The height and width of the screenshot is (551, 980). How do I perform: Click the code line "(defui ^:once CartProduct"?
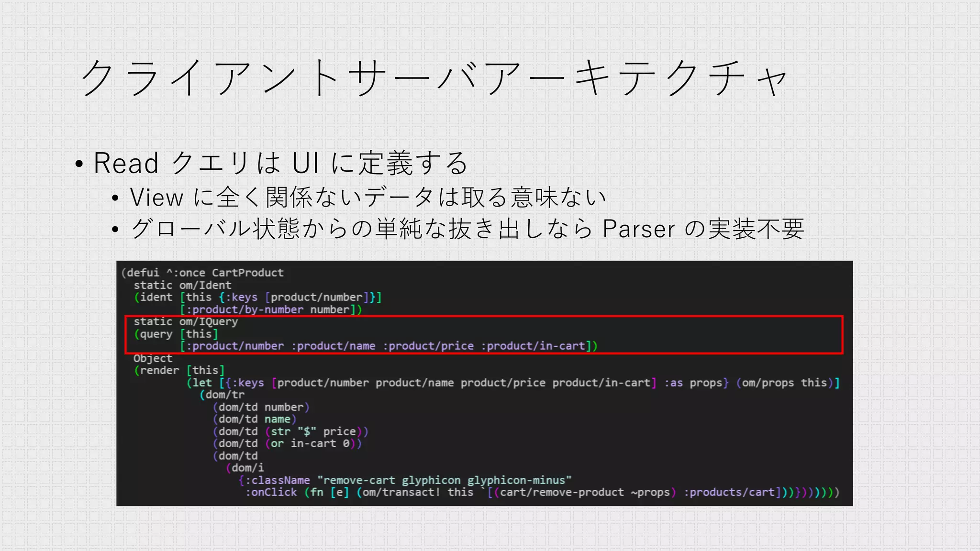(202, 273)
